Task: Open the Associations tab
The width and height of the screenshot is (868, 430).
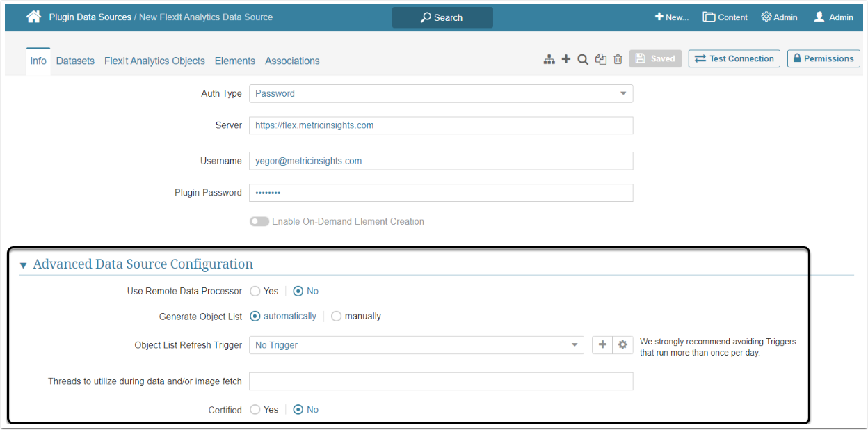Action: [x=292, y=61]
